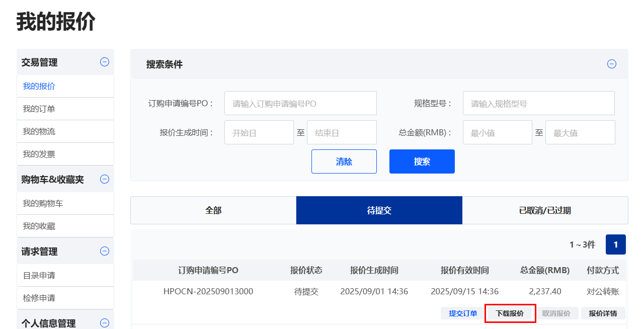The width and height of the screenshot is (644, 329).
Task: Open 报价详情 for the quotation
Action: click(603, 313)
